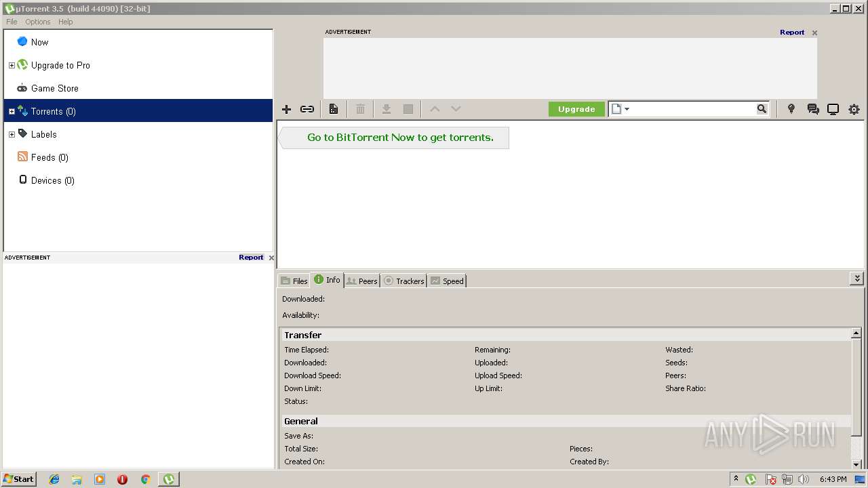Click Move Up Queue arrow icon

tap(435, 109)
